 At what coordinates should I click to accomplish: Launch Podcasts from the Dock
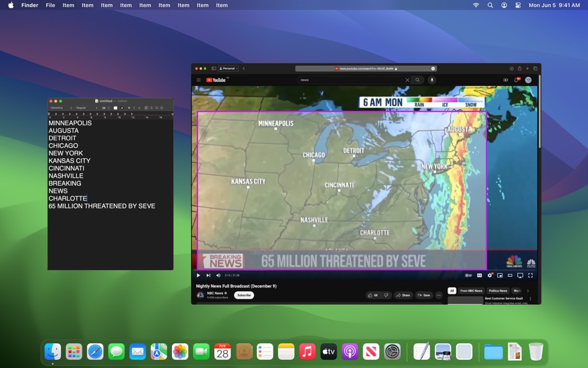click(350, 352)
